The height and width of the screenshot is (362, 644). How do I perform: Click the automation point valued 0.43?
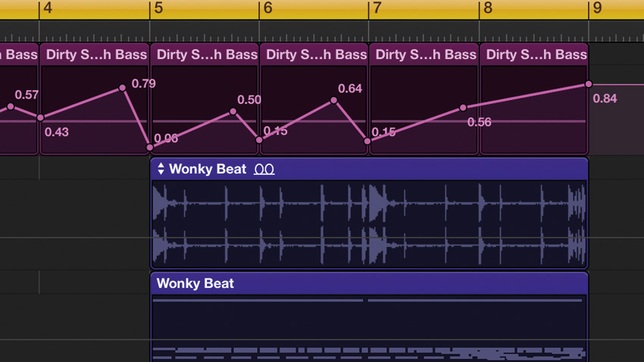40,118
